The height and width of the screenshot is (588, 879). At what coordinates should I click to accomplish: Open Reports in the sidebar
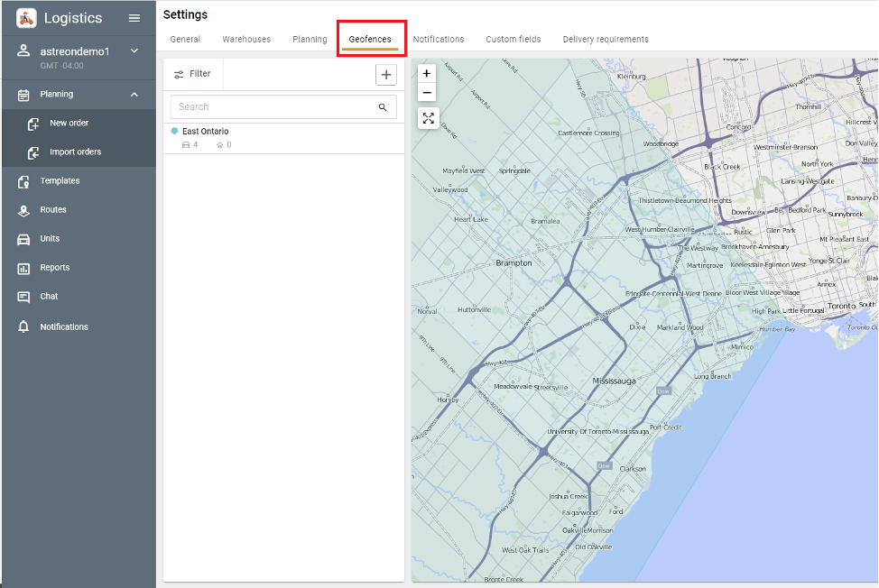54,268
